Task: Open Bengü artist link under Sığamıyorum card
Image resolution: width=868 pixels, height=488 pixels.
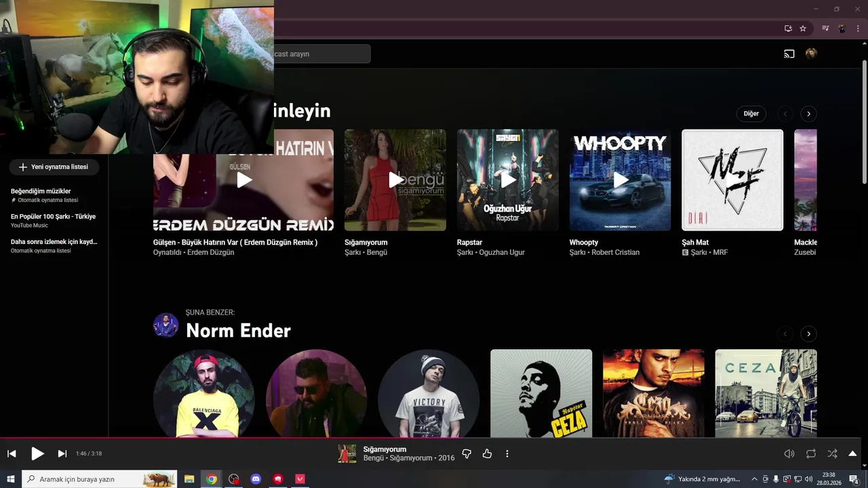Action: [377, 252]
